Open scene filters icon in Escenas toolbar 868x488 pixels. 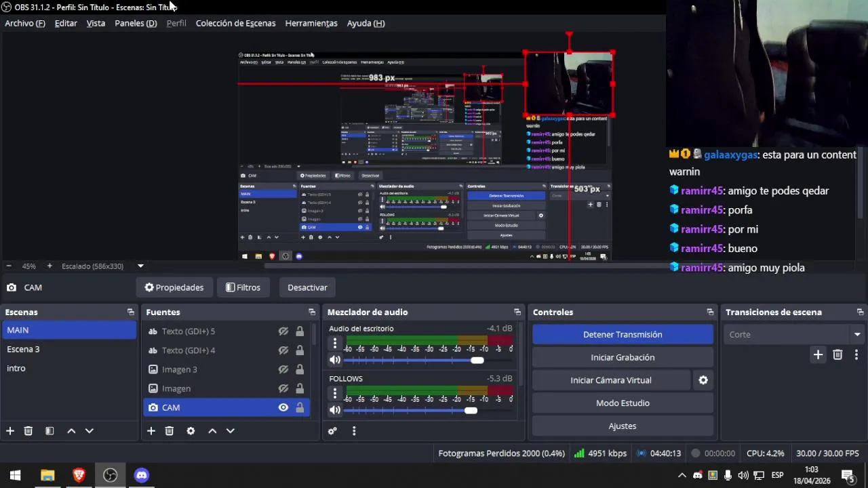pos(50,431)
